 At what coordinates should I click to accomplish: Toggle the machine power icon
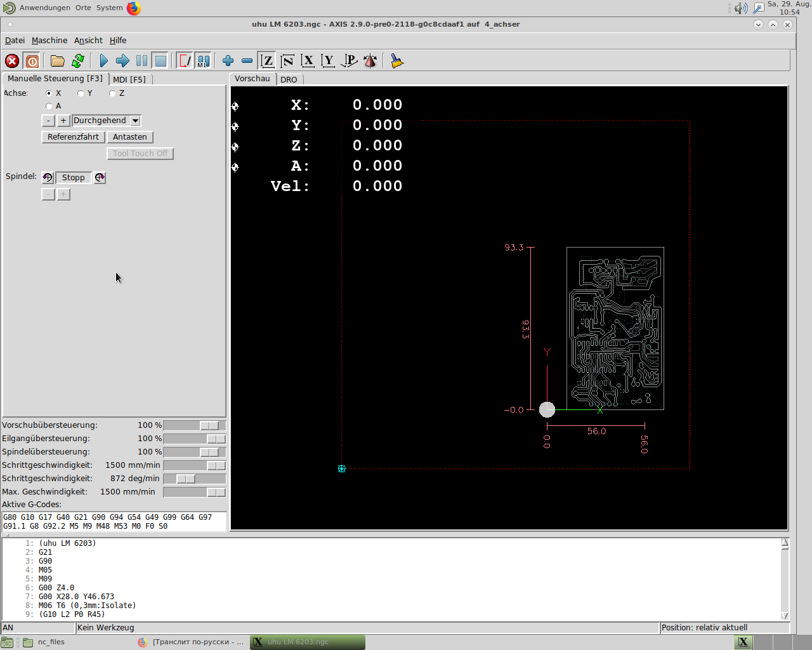pyautogui.click(x=32, y=61)
